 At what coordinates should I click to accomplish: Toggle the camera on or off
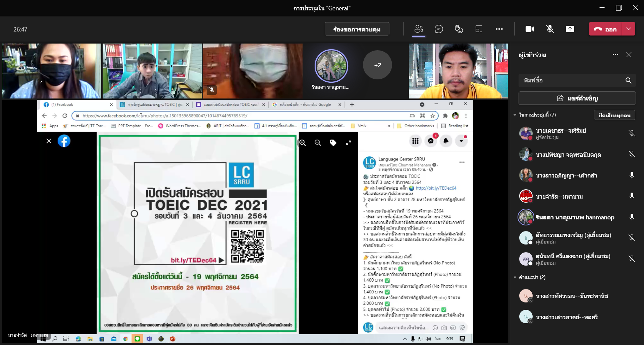tap(530, 29)
